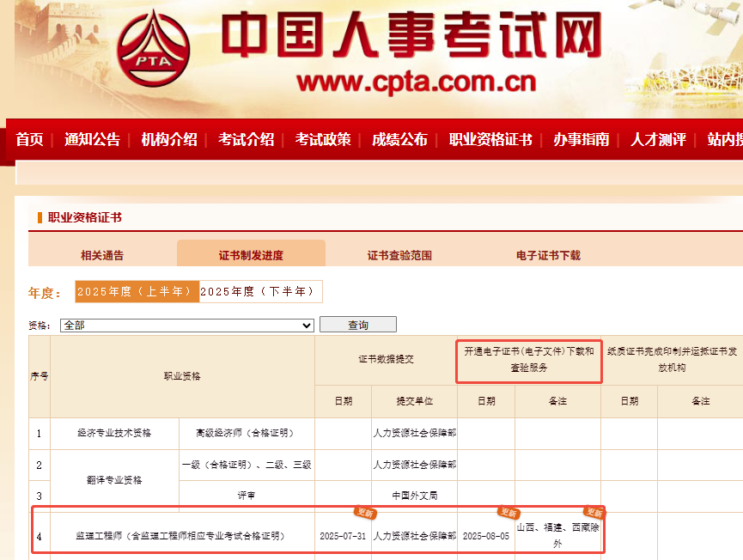Viewport: 743px width, 560px height.
Task: Click 日期 sub-header under 纸质证书 column
Action: [630, 401]
